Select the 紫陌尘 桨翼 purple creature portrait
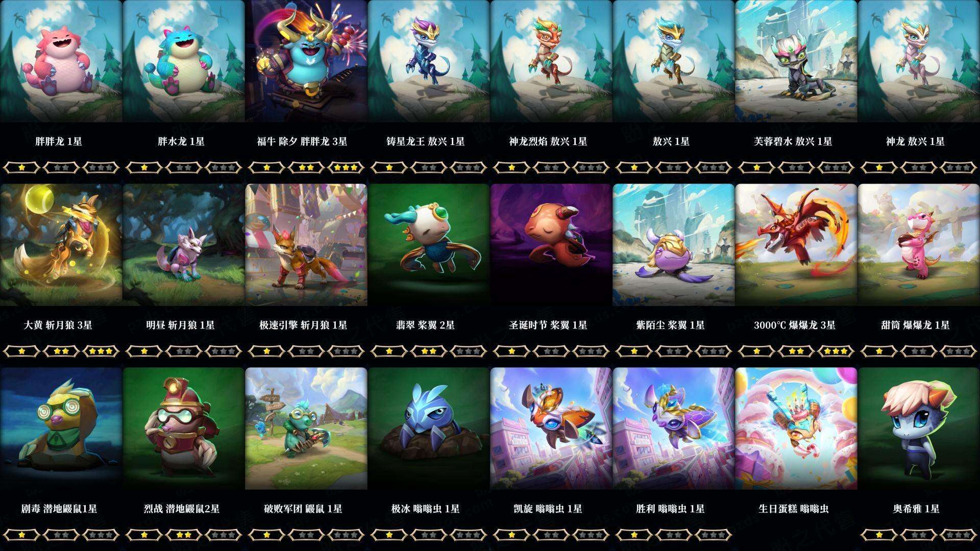This screenshot has height=551, width=980. click(674, 245)
